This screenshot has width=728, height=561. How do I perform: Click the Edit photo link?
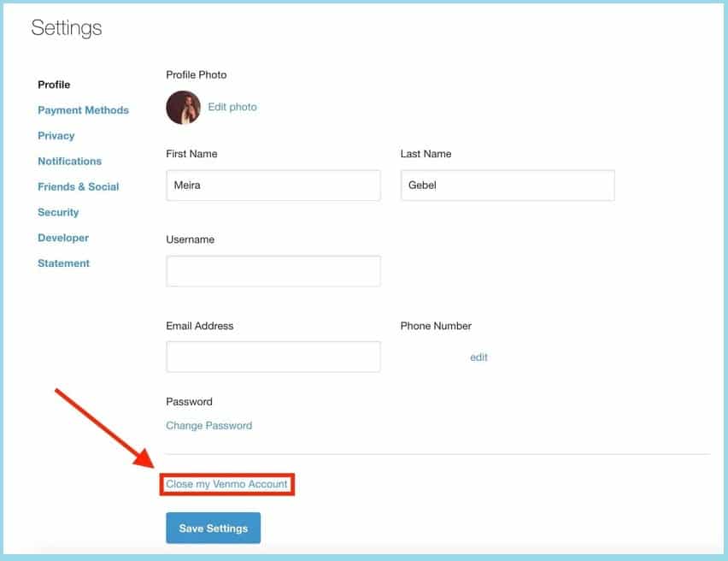[x=232, y=107]
